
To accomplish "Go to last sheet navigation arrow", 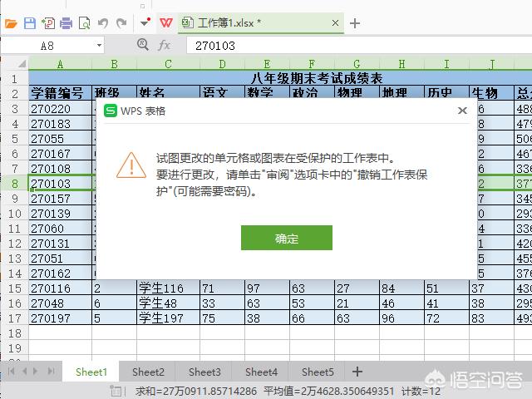I will [x=51, y=372].
